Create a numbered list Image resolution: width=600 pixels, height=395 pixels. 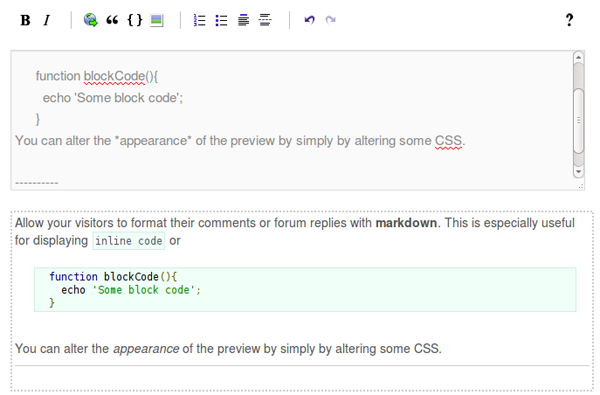[x=199, y=20]
